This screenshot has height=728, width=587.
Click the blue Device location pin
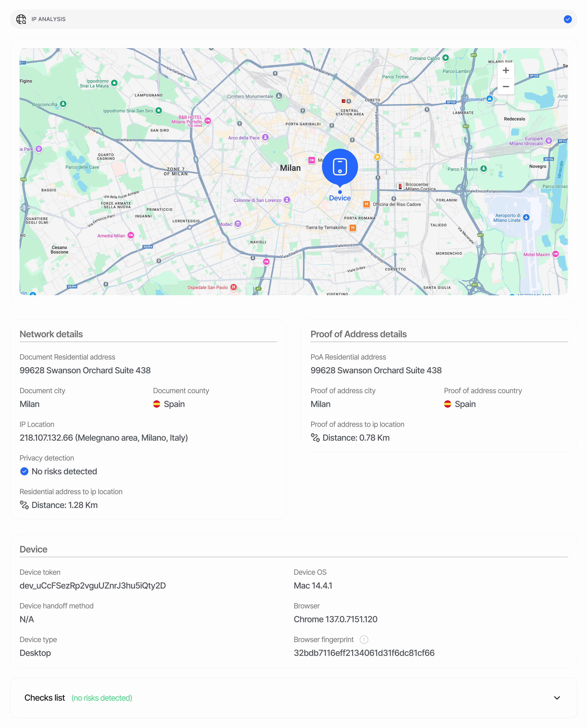coord(339,167)
